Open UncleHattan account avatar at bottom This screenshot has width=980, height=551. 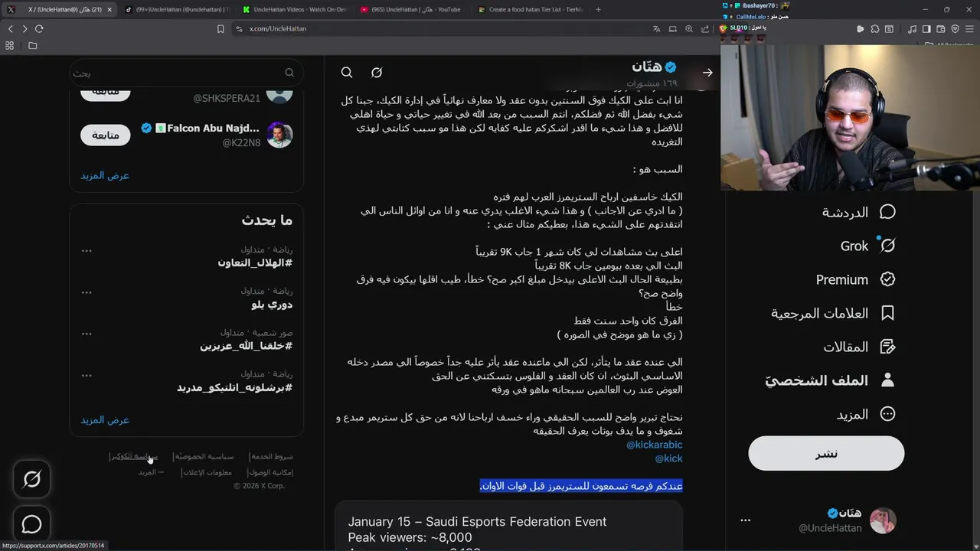883,520
